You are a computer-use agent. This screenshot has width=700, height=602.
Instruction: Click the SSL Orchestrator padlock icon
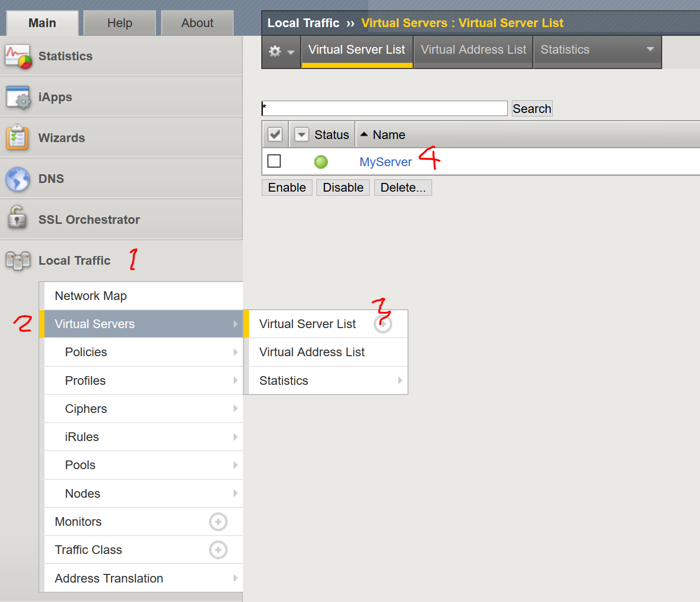pos(17,218)
